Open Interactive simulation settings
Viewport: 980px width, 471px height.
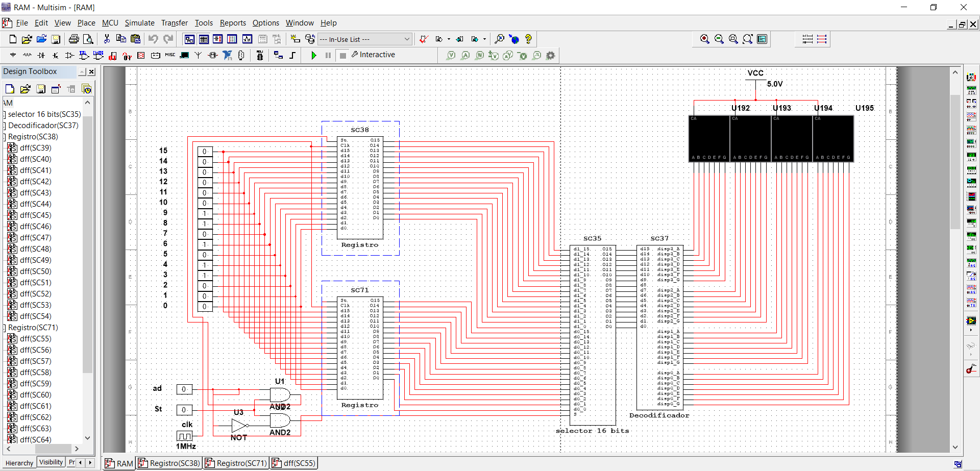(x=373, y=55)
